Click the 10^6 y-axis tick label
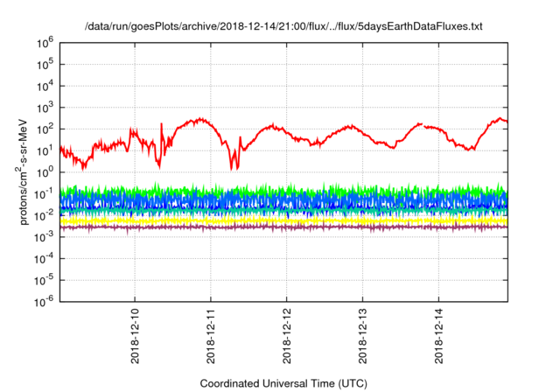Viewport: 560px width, 392px height. pos(45,43)
